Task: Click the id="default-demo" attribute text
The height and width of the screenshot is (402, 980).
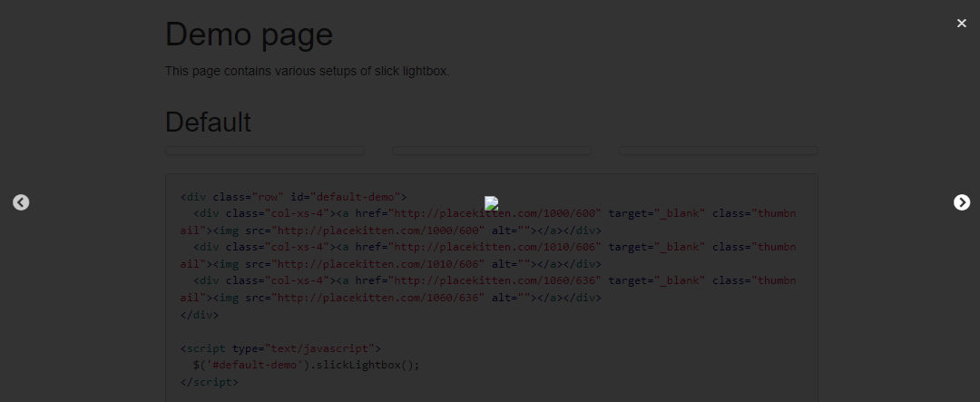Action: [x=345, y=197]
